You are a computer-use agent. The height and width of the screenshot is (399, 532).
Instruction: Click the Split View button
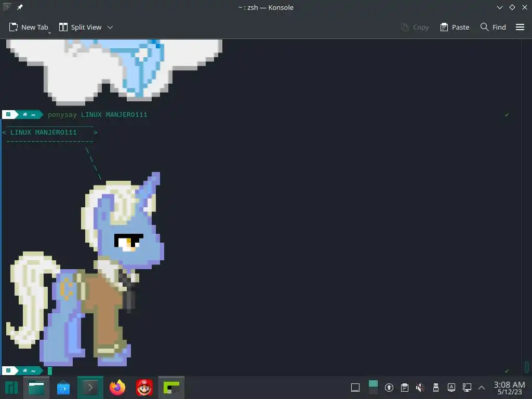(x=81, y=27)
